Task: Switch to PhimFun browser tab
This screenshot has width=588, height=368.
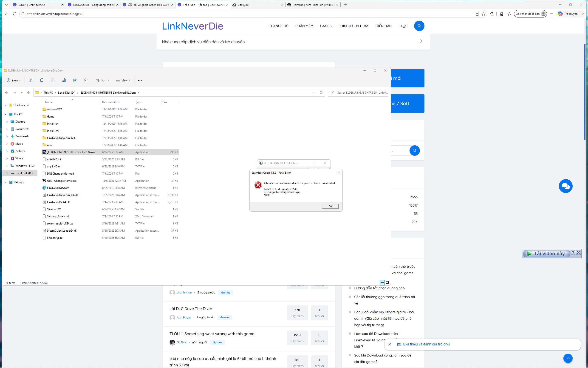Action: coord(313,5)
